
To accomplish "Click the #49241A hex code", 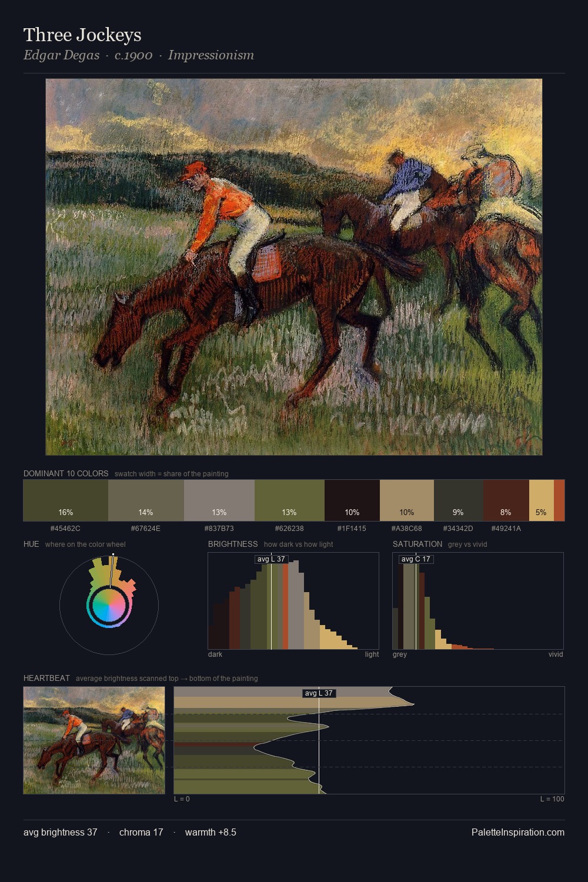I will click(x=506, y=529).
